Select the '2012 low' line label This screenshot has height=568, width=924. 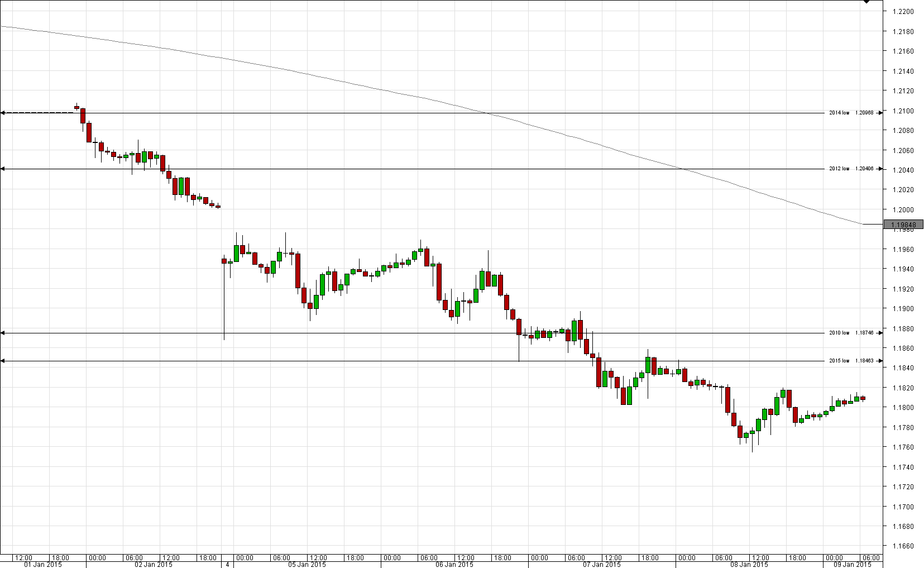(839, 169)
